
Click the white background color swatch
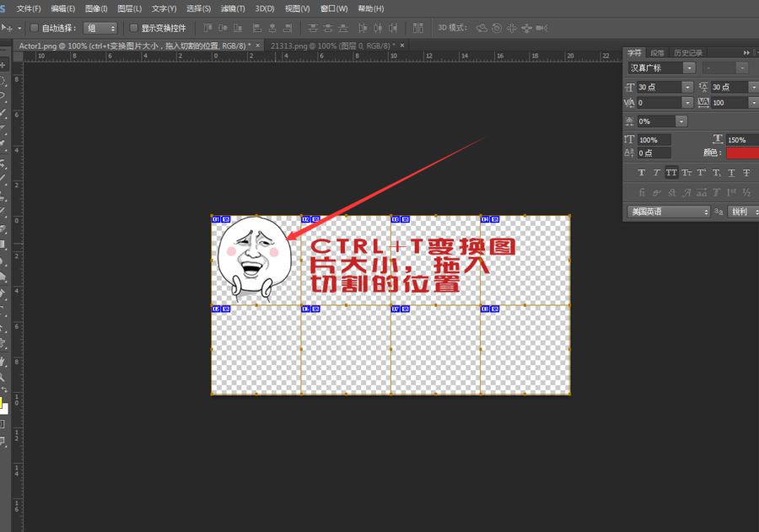pos(4,409)
